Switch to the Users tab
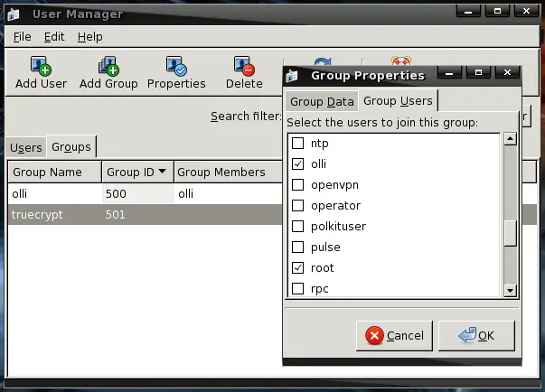The image size is (545, 392). [x=26, y=148]
